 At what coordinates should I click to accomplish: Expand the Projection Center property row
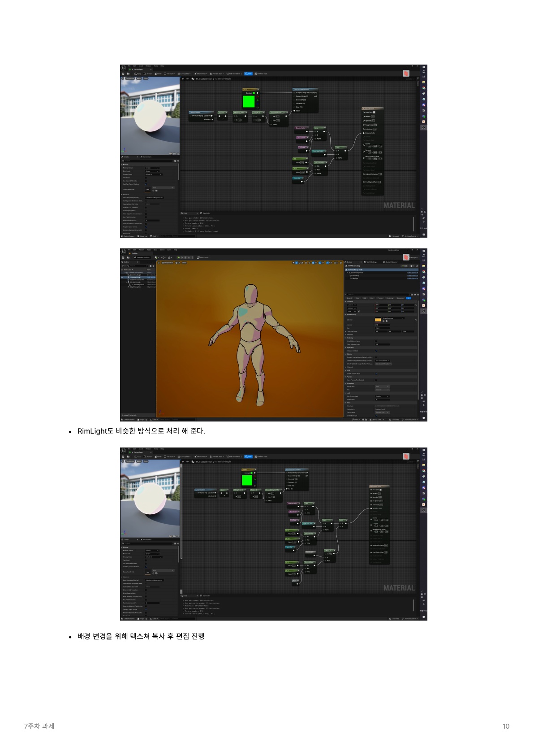point(345,331)
